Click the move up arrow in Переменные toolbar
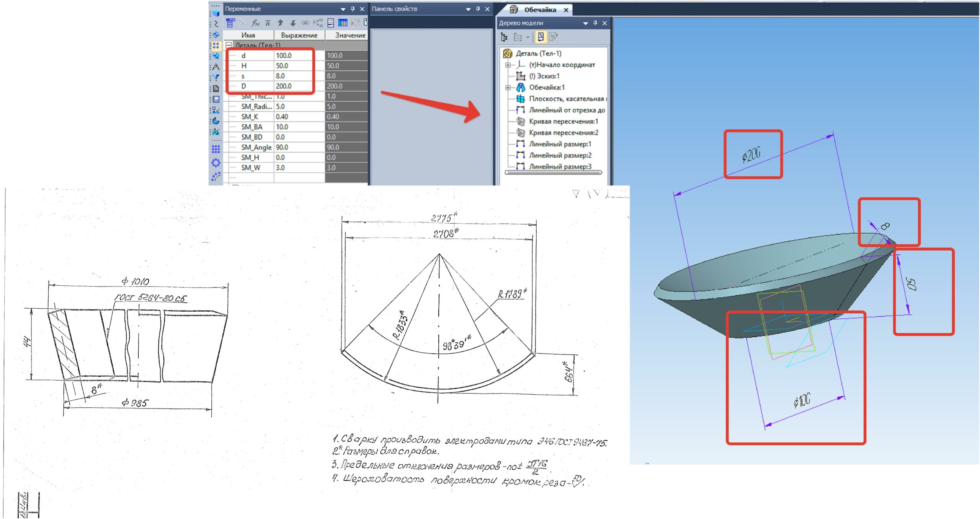 pos(281,23)
